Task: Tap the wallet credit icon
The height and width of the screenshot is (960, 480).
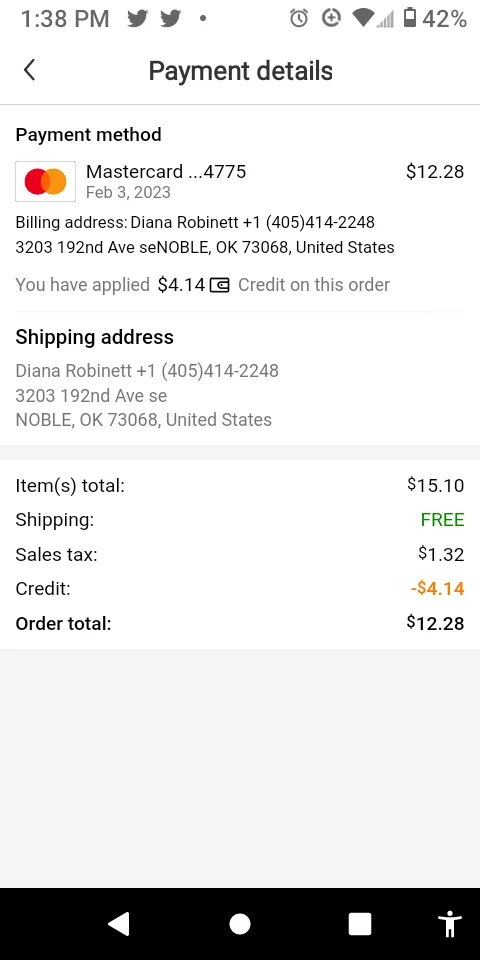Action: click(x=219, y=285)
